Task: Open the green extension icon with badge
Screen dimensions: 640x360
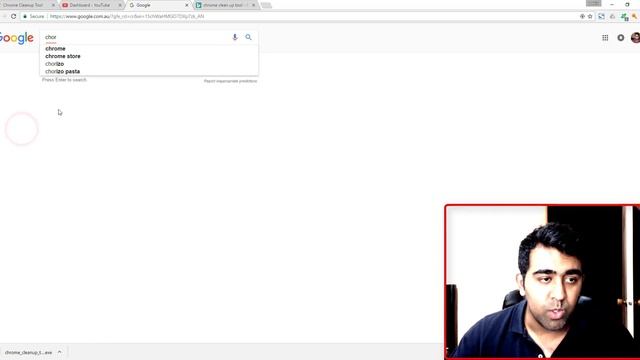Action: click(624, 17)
